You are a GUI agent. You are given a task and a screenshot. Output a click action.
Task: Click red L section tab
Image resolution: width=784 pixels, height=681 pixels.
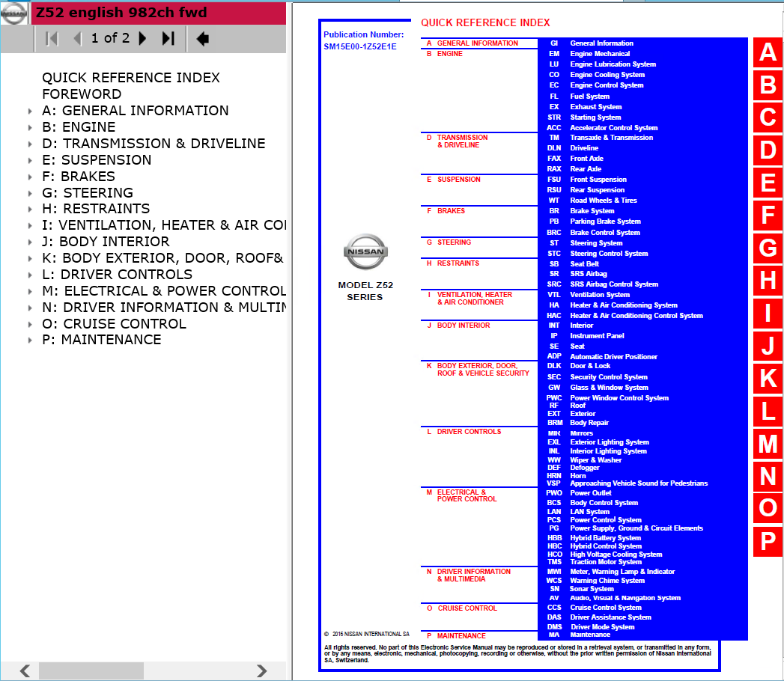tap(768, 411)
